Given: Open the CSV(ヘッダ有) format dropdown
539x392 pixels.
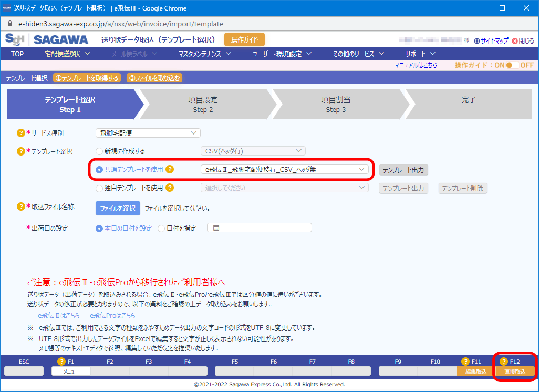Looking at the screenshot, I should (x=253, y=151).
